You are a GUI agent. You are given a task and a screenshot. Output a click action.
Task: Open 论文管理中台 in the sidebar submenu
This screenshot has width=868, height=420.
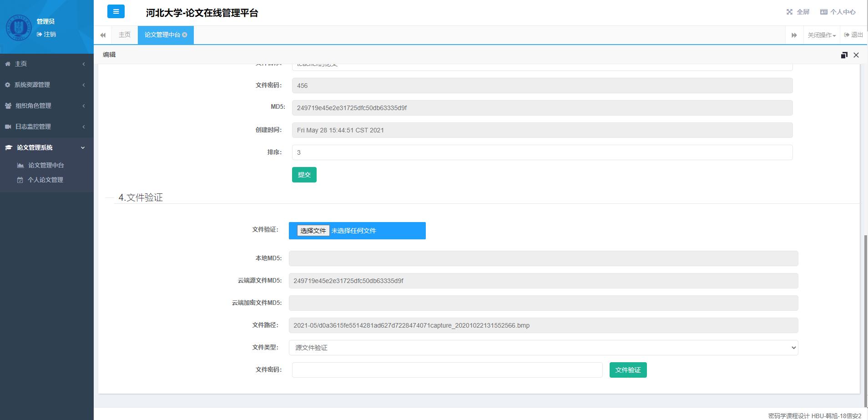click(x=46, y=165)
